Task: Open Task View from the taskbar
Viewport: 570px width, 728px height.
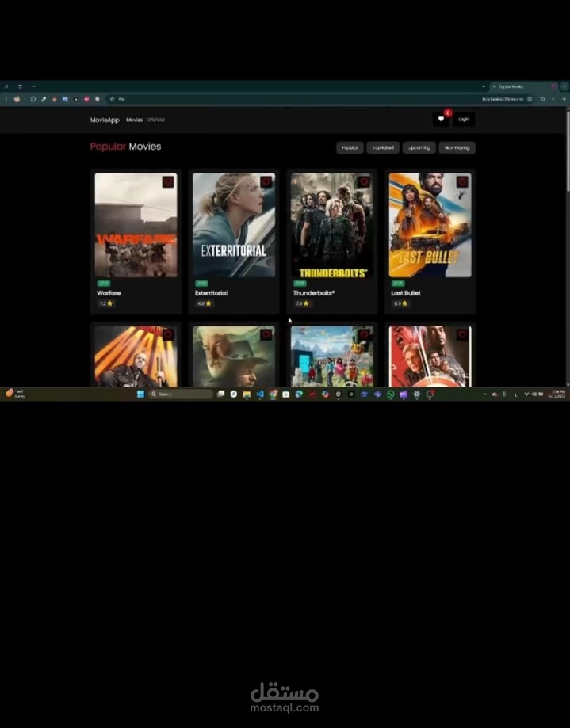Action: (x=220, y=394)
